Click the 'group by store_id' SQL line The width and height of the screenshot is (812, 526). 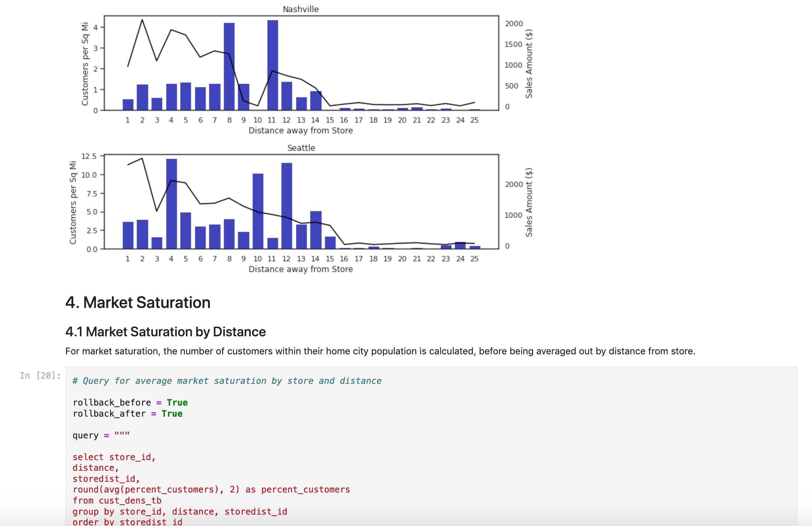point(180,512)
